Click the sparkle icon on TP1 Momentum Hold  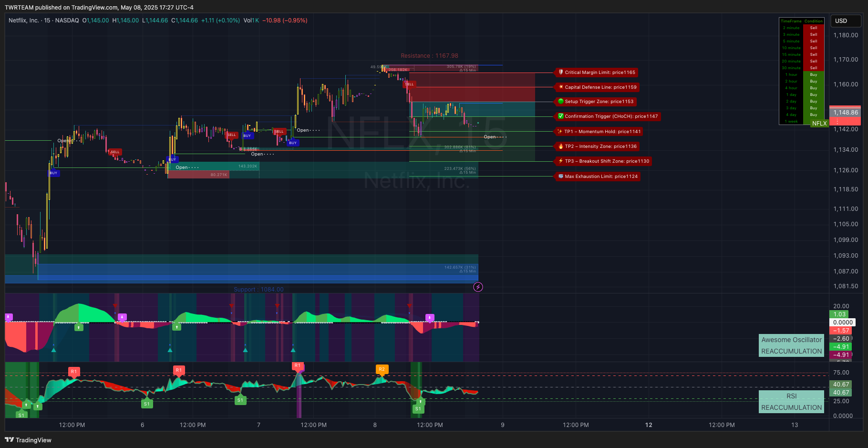pos(560,132)
